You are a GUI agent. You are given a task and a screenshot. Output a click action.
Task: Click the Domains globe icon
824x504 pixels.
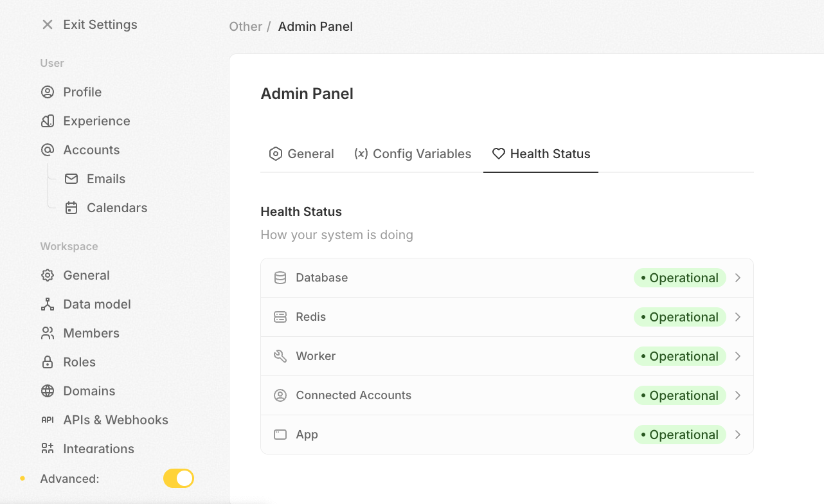[47, 391]
